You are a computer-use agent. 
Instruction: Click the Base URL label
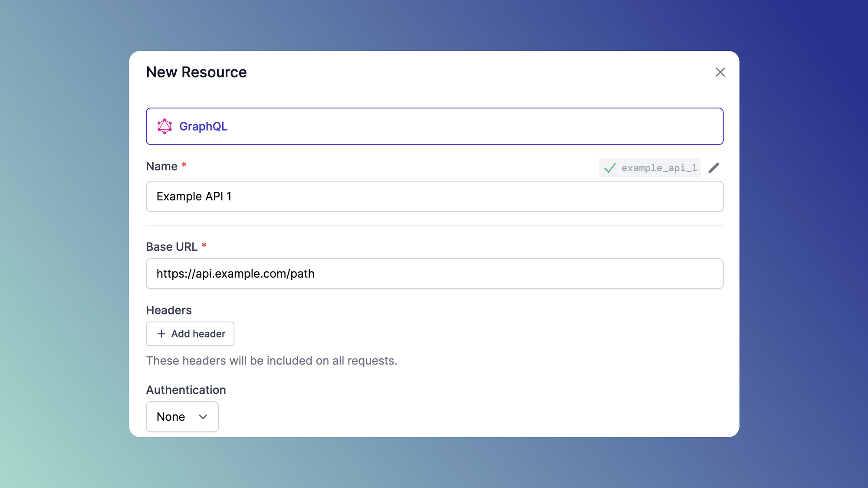coord(172,247)
